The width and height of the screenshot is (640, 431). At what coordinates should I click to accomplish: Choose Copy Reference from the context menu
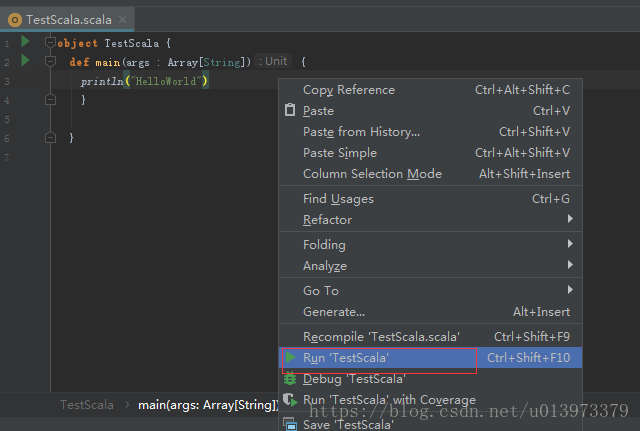(349, 90)
